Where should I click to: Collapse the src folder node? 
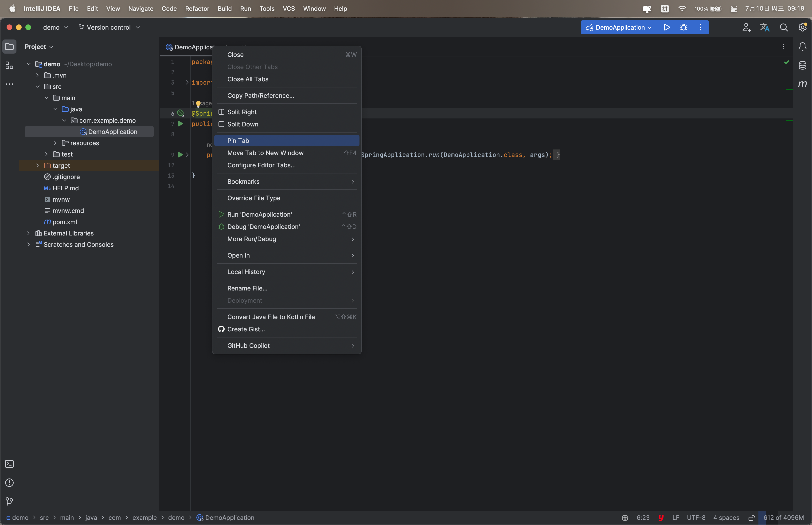point(38,86)
